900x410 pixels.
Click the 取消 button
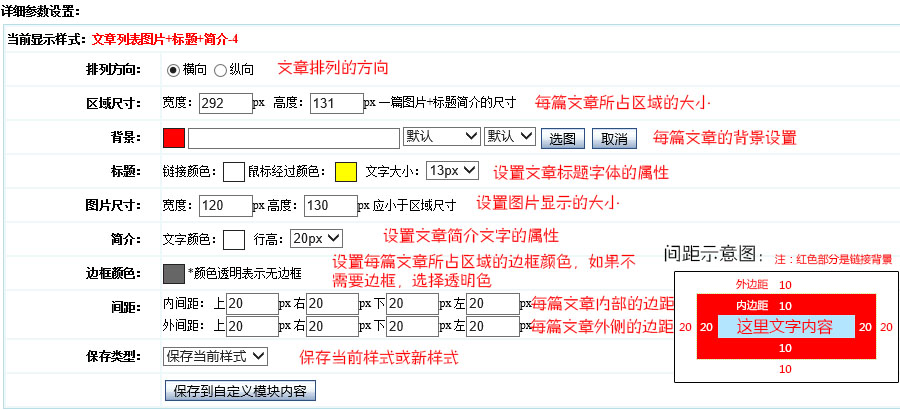click(x=615, y=138)
